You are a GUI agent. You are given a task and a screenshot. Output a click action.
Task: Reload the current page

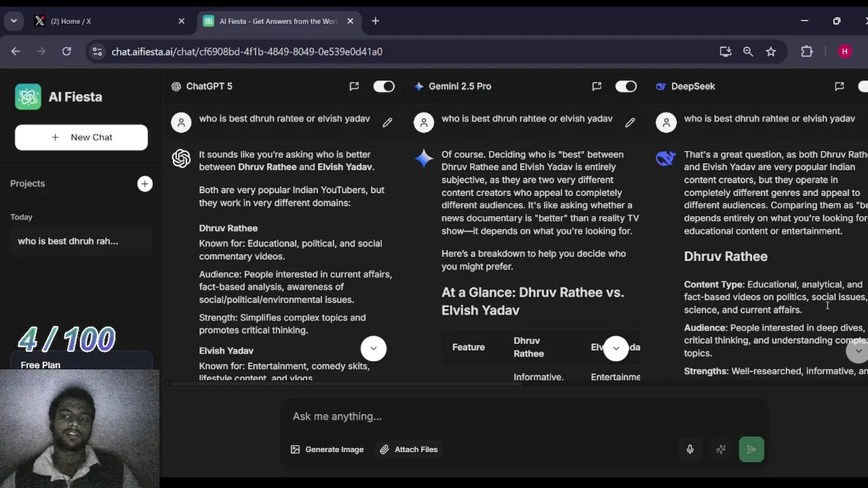coord(66,52)
